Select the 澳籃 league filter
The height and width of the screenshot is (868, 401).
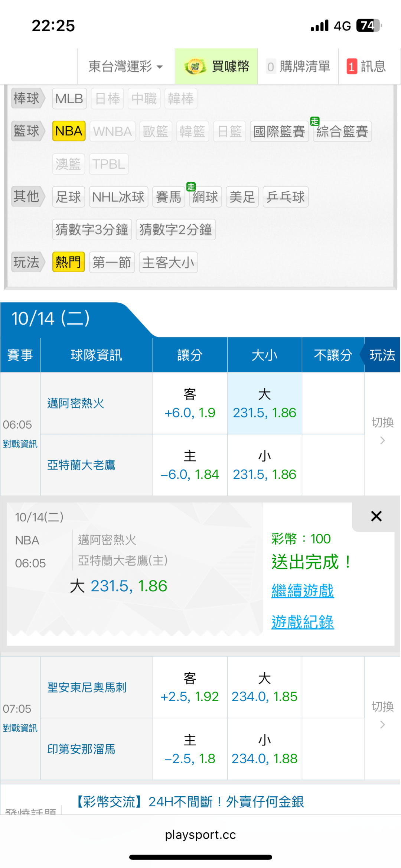tap(68, 164)
